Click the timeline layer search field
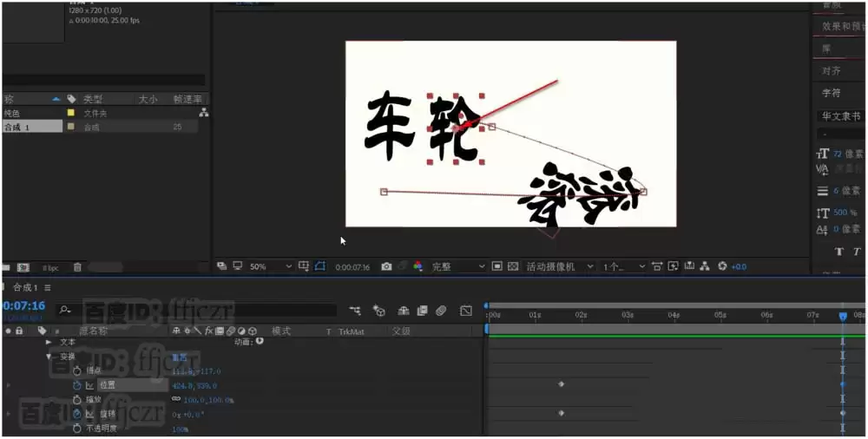Image resolution: width=868 pixels, height=439 pixels. point(196,310)
